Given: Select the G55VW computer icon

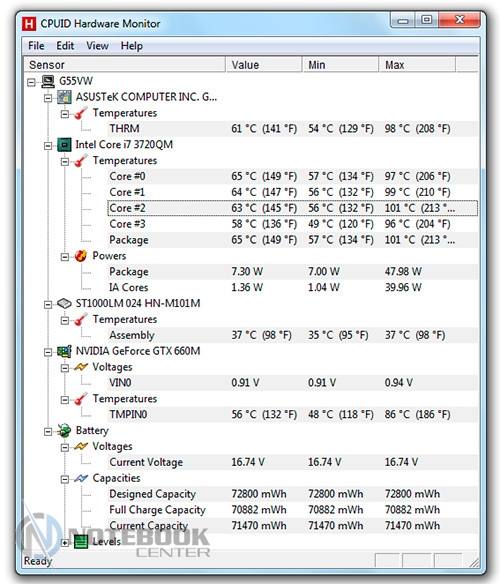Looking at the screenshot, I should pyautogui.click(x=48, y=81).
